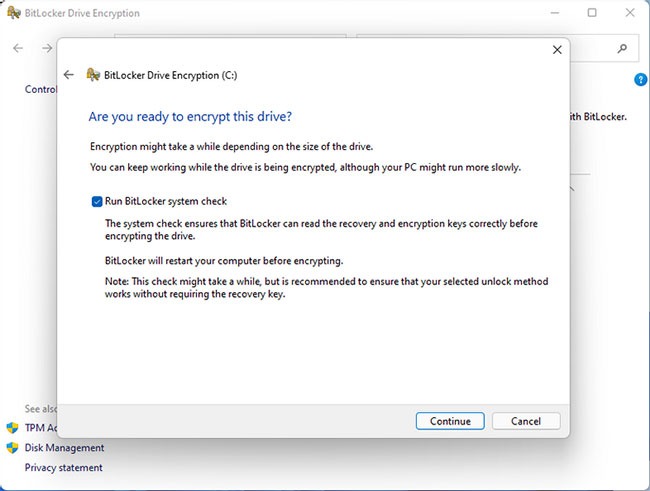This screenshot has width=650, height=491.
Task: Navigate forward in Control Panel window
Action: [47, 48]
